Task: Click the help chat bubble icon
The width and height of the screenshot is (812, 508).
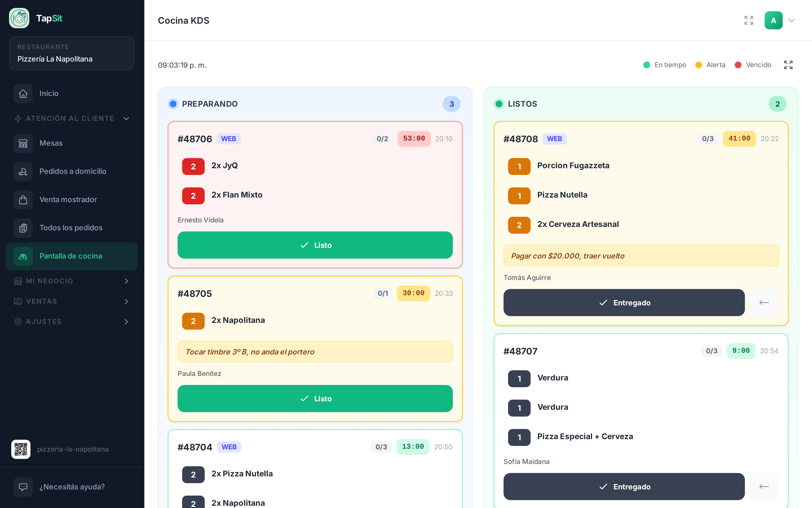Action: 23,487
